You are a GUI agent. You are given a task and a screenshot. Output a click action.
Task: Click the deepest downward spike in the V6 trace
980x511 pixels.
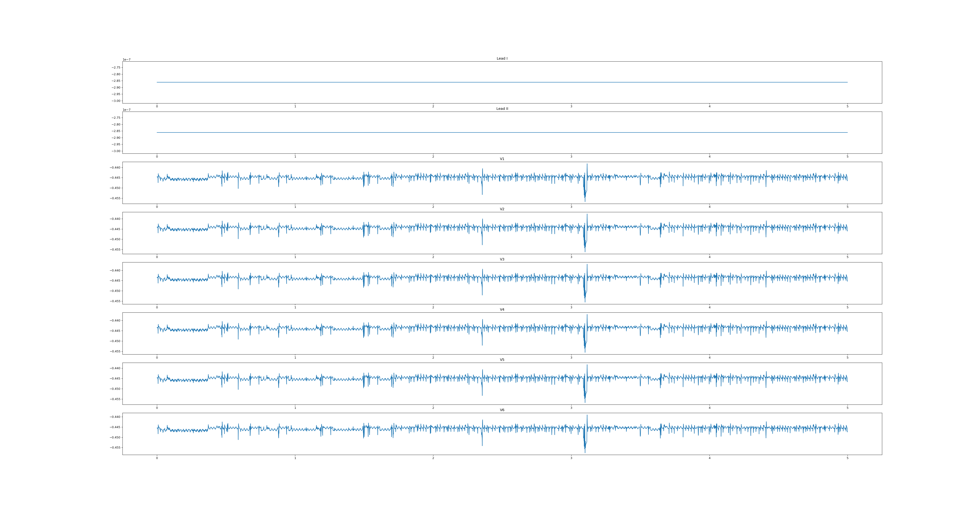585,452
